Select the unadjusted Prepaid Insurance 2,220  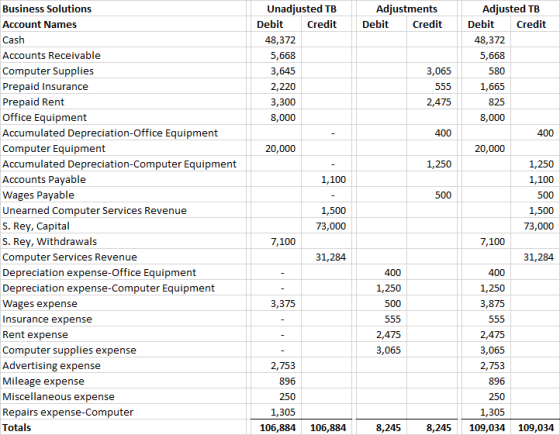click(x=283, y=87)
